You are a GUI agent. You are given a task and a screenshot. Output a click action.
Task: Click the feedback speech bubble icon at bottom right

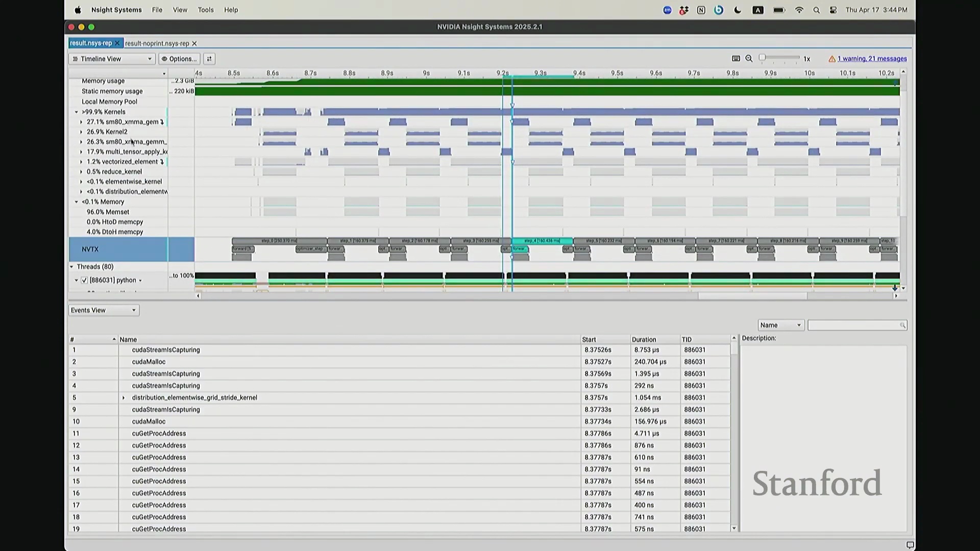(910, 545)
